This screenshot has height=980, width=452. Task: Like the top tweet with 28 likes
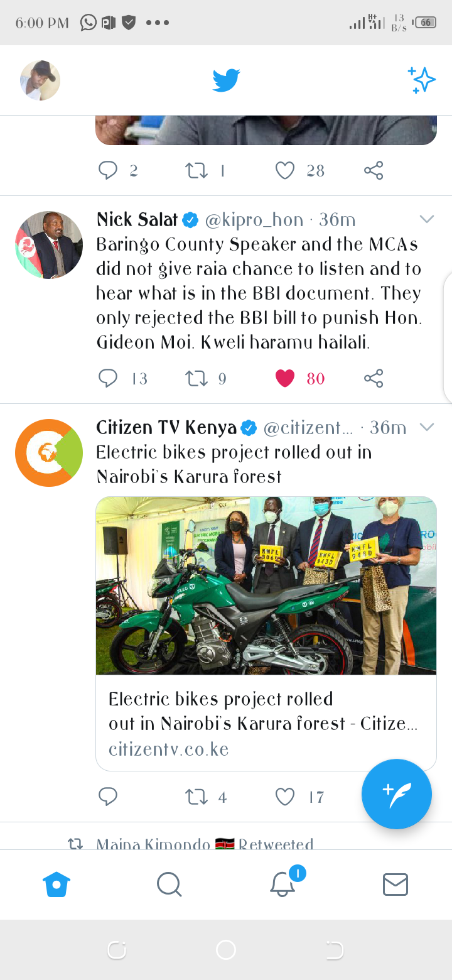[x=285, y=170]
